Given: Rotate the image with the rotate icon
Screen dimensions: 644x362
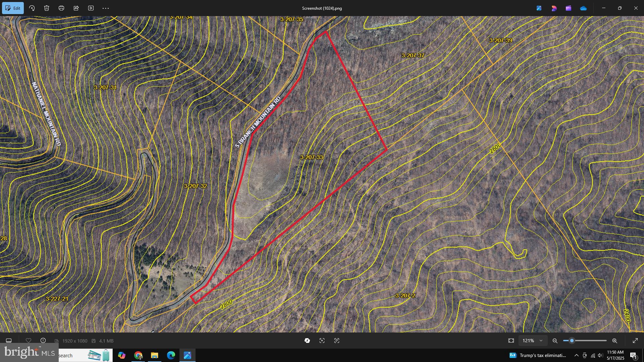Looking at the screenshot, I should click(32, 8).
